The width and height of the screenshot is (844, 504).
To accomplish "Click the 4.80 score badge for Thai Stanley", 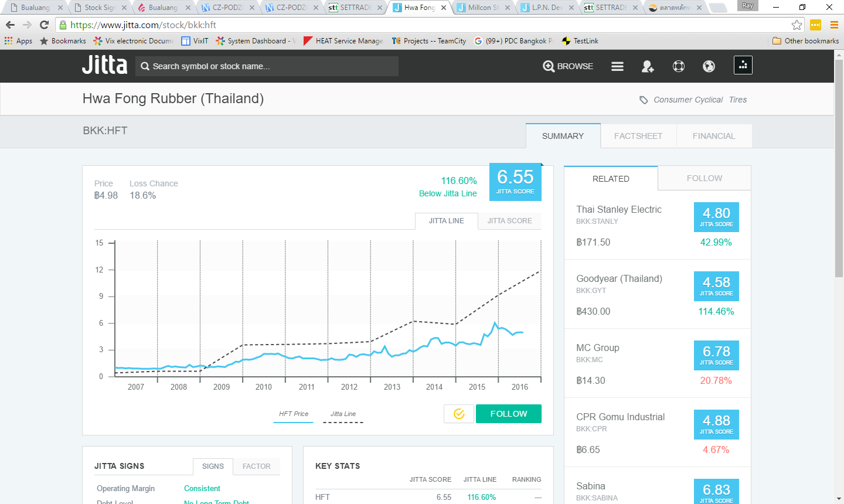I will tap(716, 217).
